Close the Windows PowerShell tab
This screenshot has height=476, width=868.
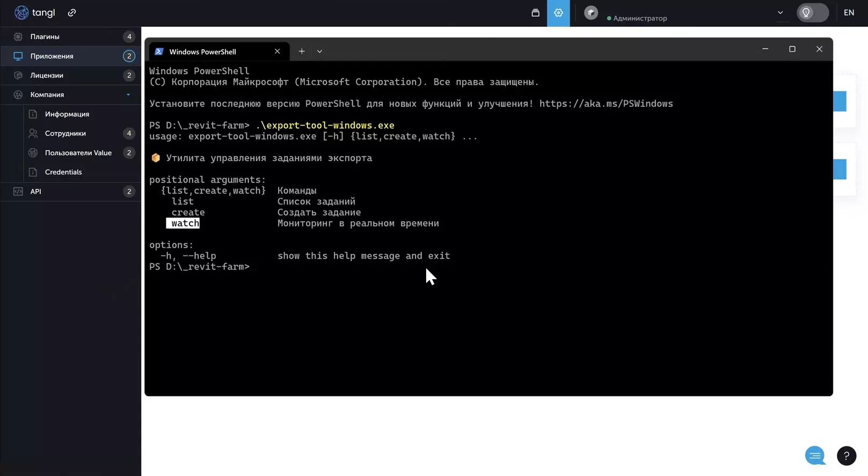pos(277,52)
